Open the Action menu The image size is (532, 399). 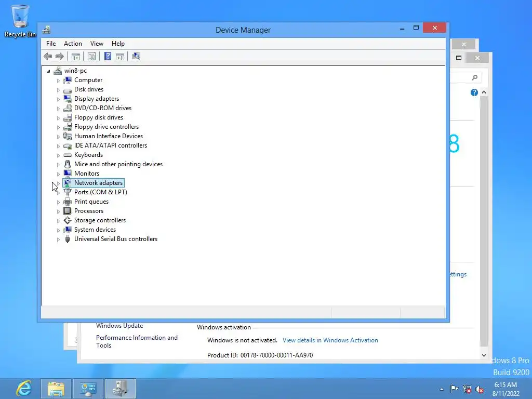pyautogui.click(x=73, y=44)
